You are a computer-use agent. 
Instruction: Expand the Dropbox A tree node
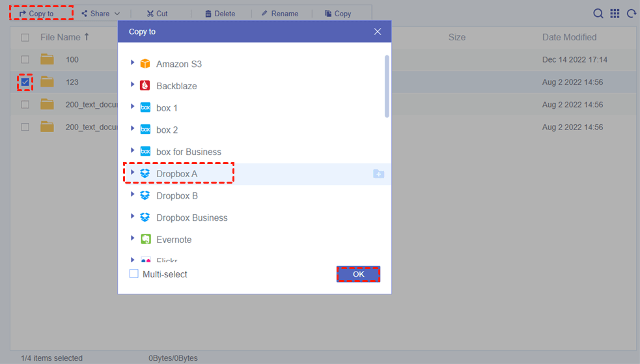[132, 172]
